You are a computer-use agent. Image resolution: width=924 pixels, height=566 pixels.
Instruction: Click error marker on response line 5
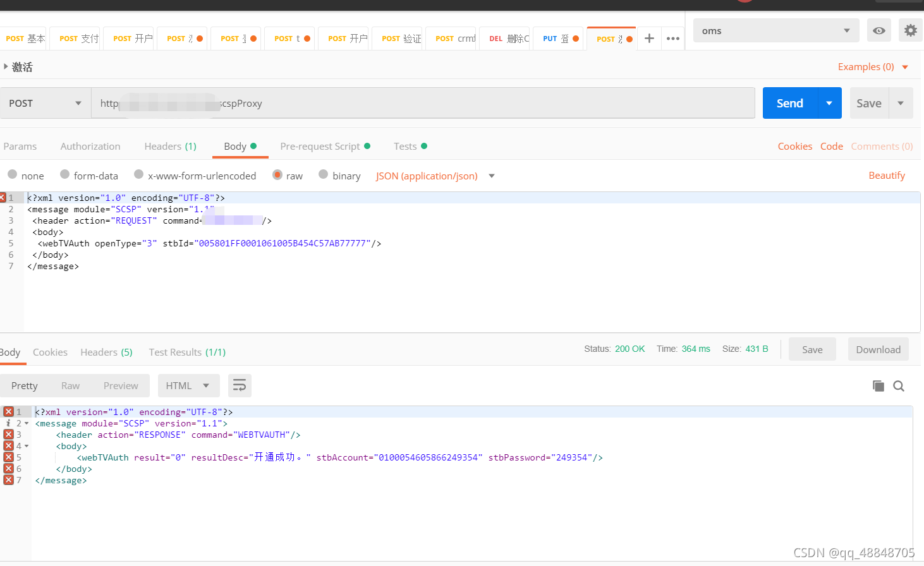pyautogui.click(x=8, y=457)
